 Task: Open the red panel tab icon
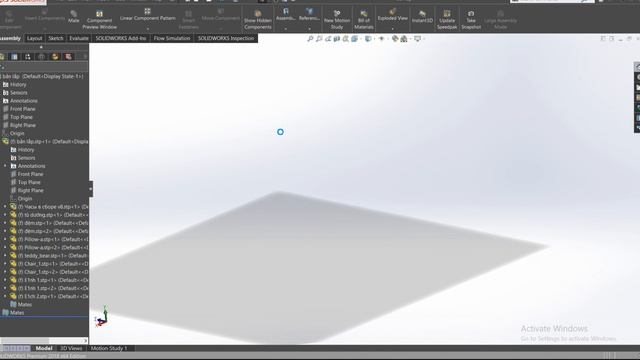coord(69,57)
